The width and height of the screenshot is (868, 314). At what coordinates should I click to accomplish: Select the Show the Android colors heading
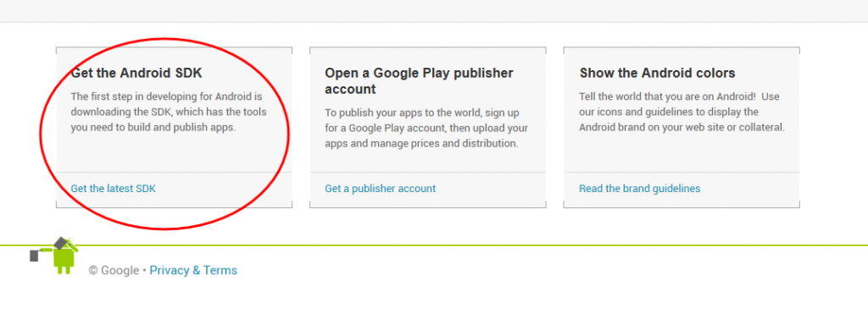[657, 73]
